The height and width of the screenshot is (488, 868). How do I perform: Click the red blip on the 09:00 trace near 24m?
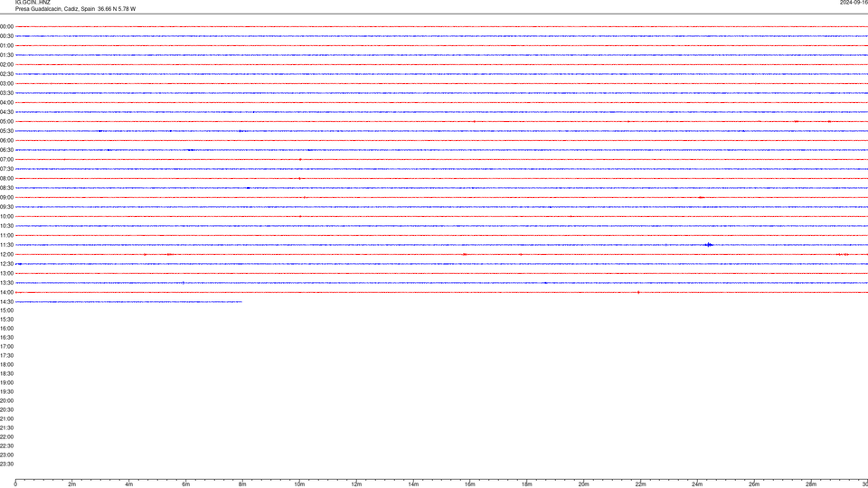701,198
